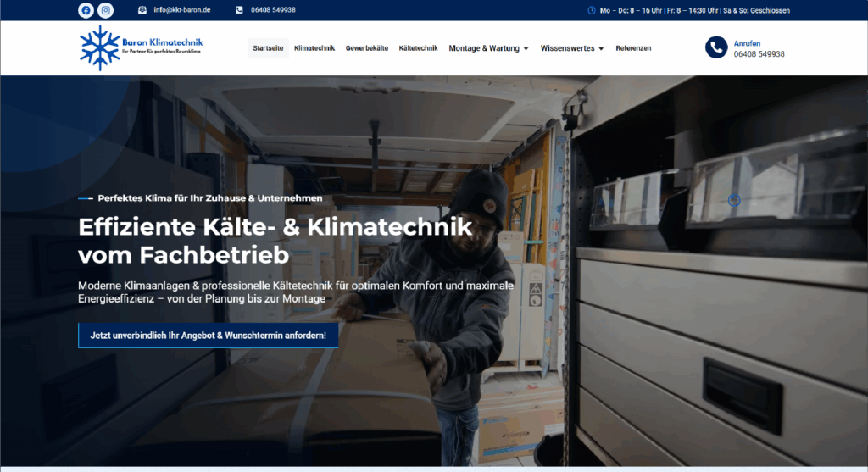868x472 pixels.
Task: Click the envelope icon beside the email
Action: click(142, 10)
